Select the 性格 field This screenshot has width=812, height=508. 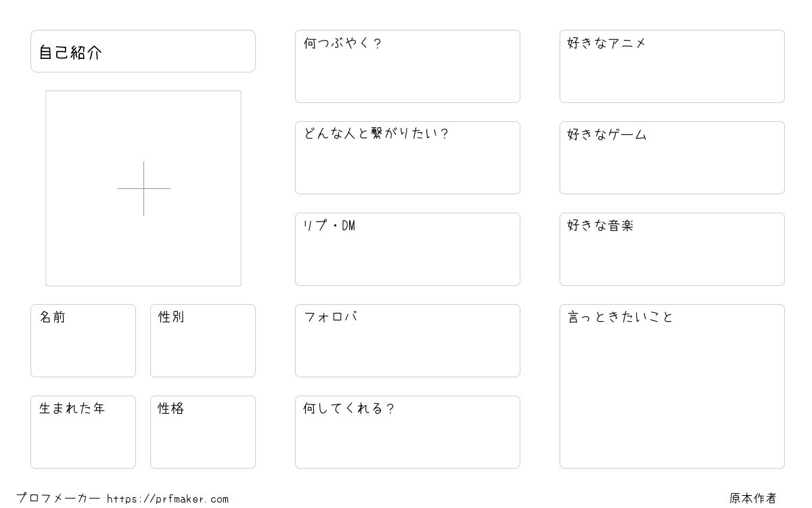click(203, 432)
